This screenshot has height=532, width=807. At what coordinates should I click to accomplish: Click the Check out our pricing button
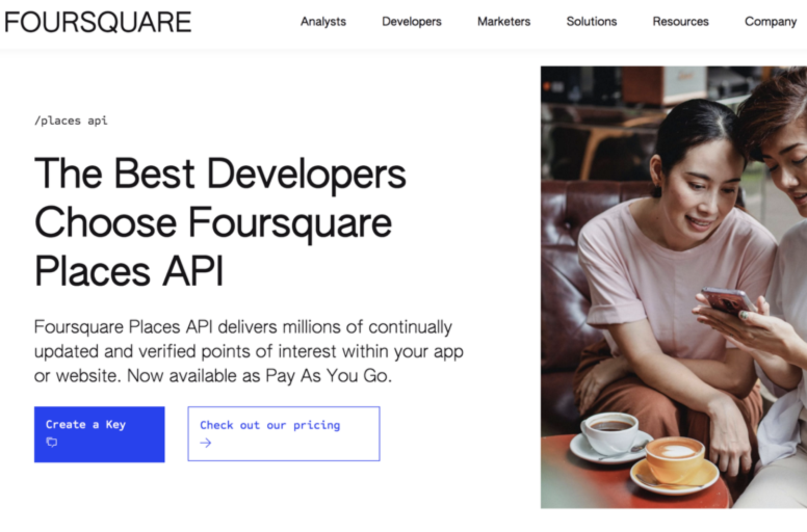(283, 433)
